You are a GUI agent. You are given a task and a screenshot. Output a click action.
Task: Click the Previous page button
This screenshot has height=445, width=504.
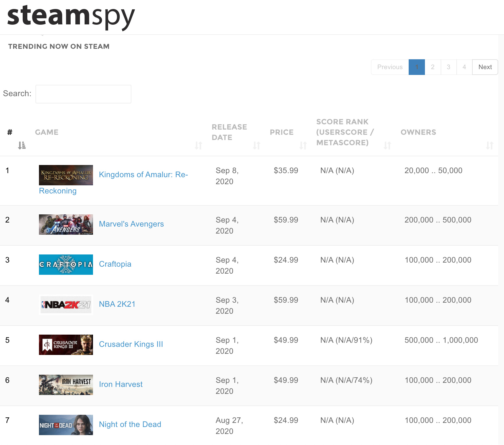click(x=390, y=67)
